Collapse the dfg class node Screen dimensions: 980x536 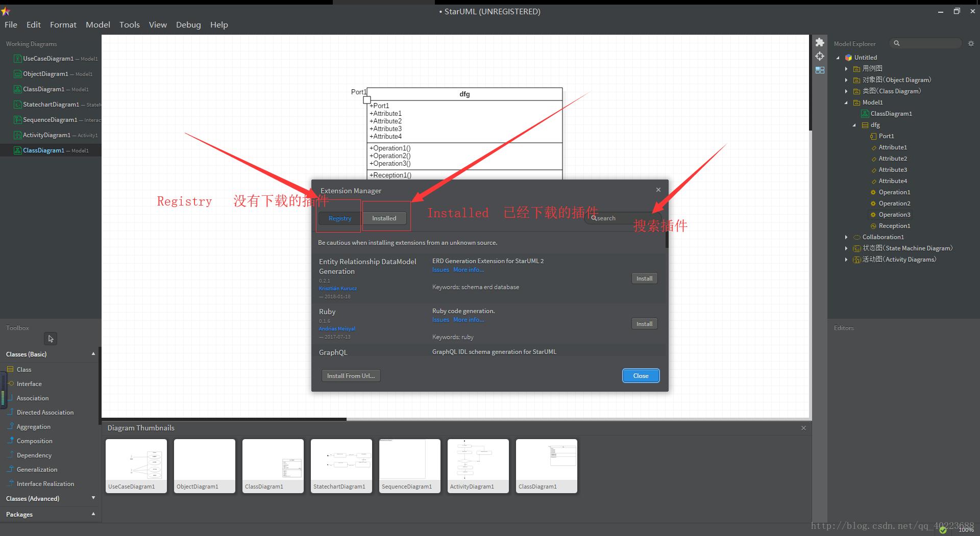coord(854,125)
